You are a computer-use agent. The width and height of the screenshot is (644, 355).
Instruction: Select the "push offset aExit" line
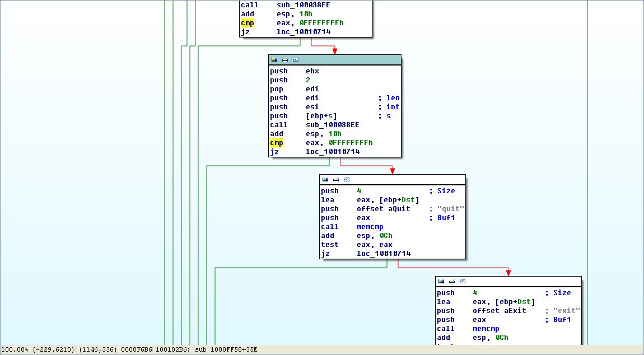click(x=508, y=311)
